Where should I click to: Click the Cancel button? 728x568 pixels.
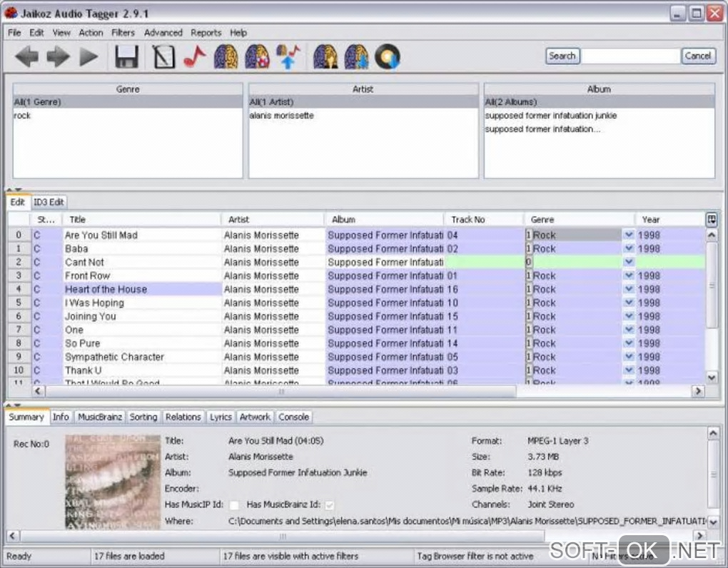(698, 56)
